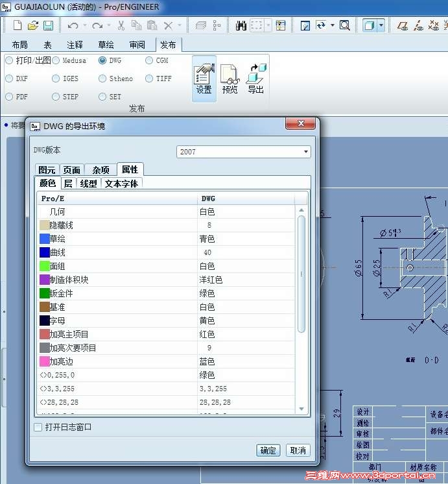Click the 取消 button
Image resolution: width=448 pixels, height=484 pixels.
coord(298,450)
